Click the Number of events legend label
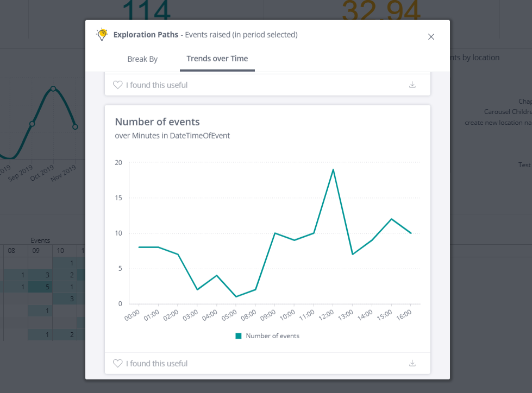532x393 pixels. point(272,336)
